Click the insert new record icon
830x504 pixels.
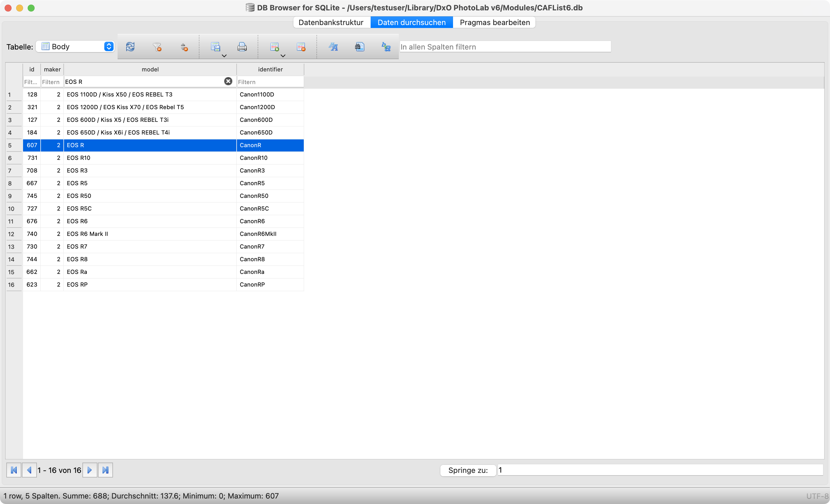275,47
